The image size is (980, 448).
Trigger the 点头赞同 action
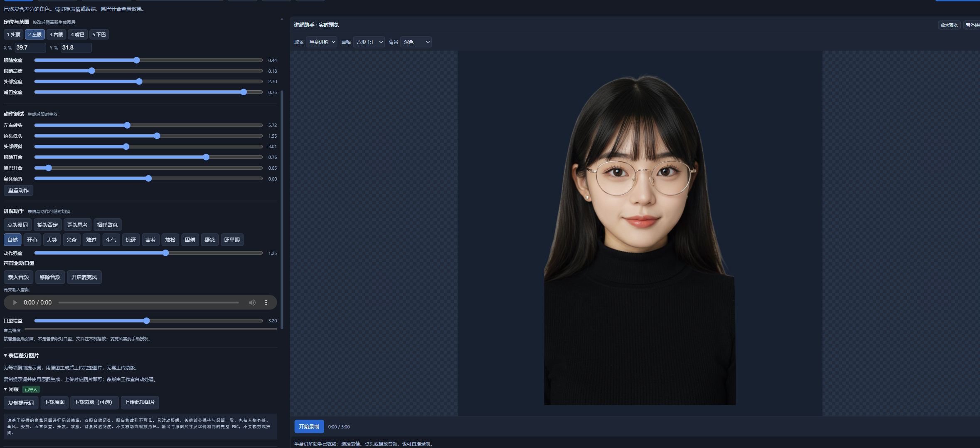[17, 225]
